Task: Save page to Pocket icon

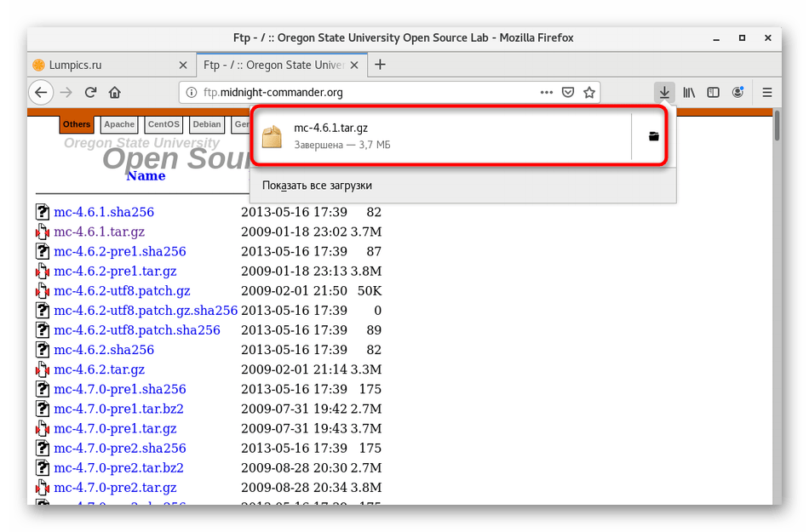Action: pos(567,92)
